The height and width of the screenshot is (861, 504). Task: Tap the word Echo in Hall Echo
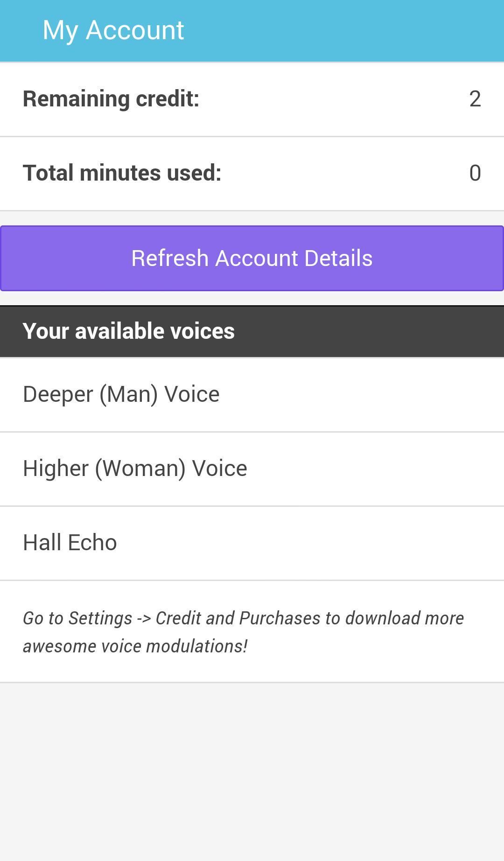click(x=92, y=542)
